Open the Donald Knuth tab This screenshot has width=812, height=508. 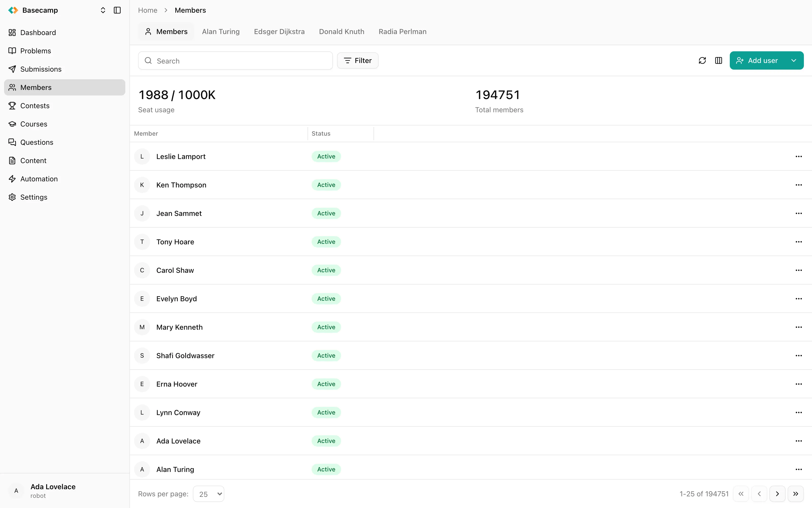click(342, 31)
